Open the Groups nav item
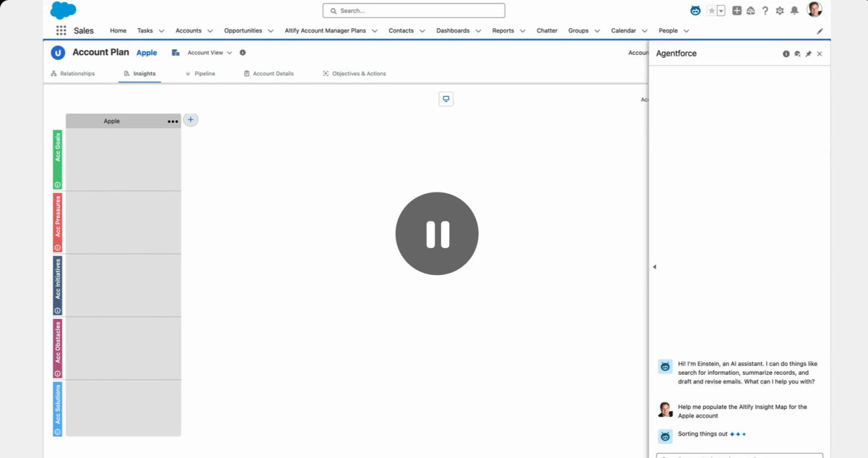 (x=578, y=31)
